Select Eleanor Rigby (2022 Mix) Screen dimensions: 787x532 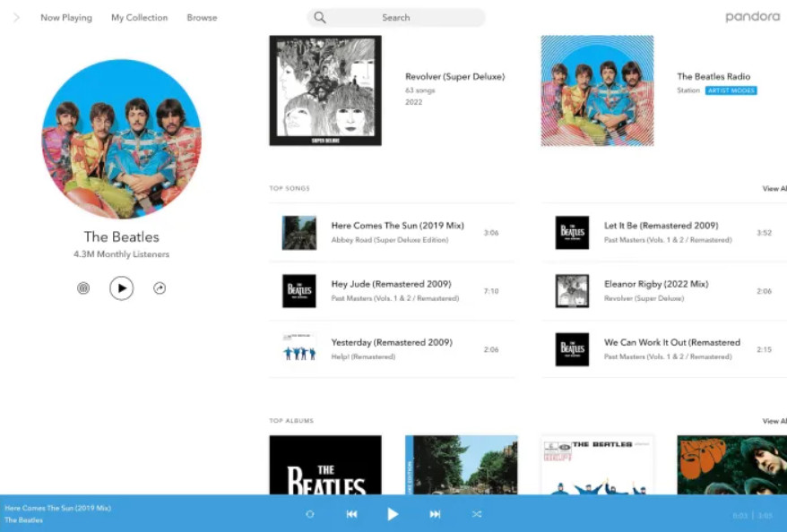coord(656,284)
